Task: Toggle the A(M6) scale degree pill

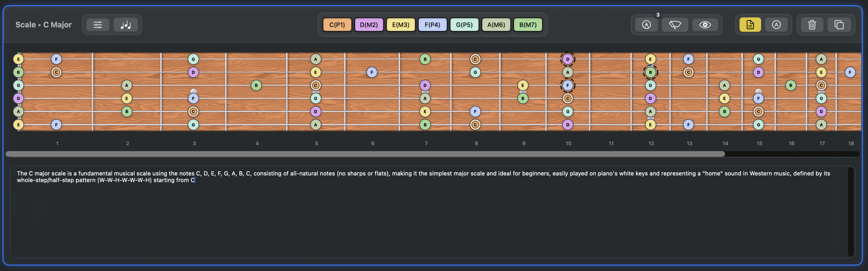Action: (x=496, y=24)
